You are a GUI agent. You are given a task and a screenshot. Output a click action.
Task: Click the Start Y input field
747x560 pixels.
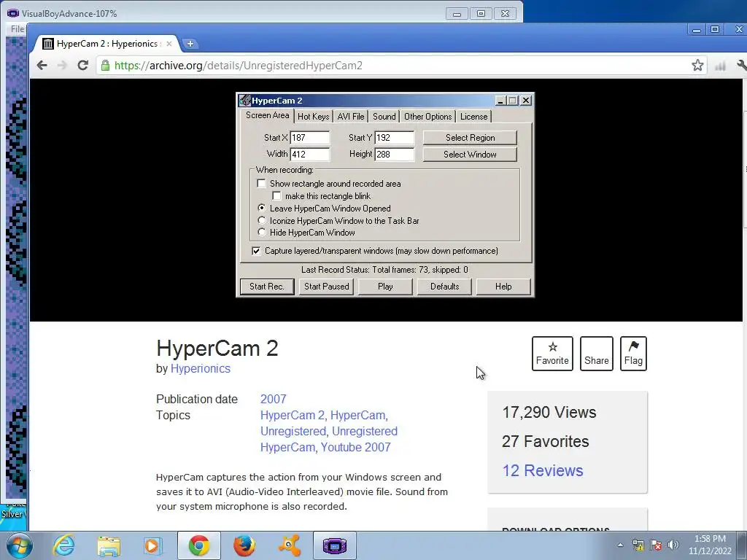(395, 138)
